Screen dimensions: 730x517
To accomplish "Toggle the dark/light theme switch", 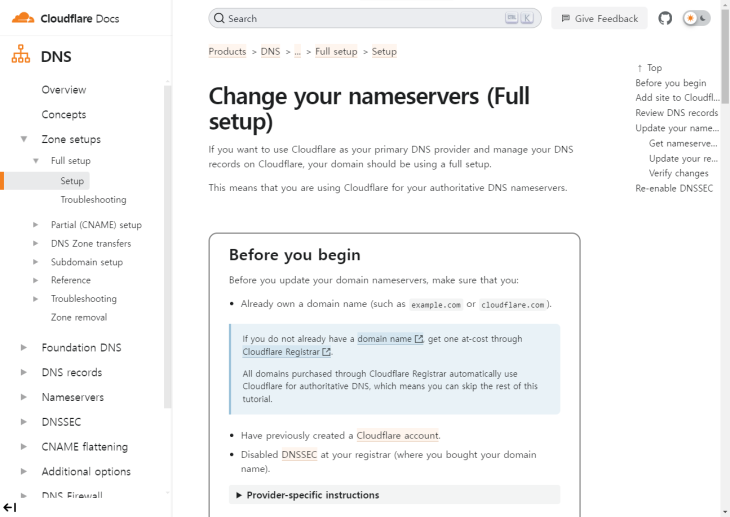I will (697, 18).
